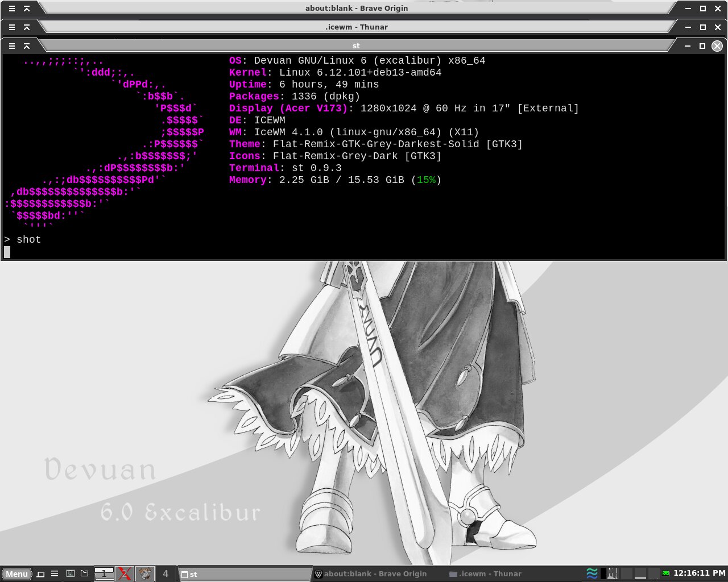Click the 'Terminal' label in output
The width and height of the screenshot is (728, 582).
pyautogui.click(x=254, y=168)
